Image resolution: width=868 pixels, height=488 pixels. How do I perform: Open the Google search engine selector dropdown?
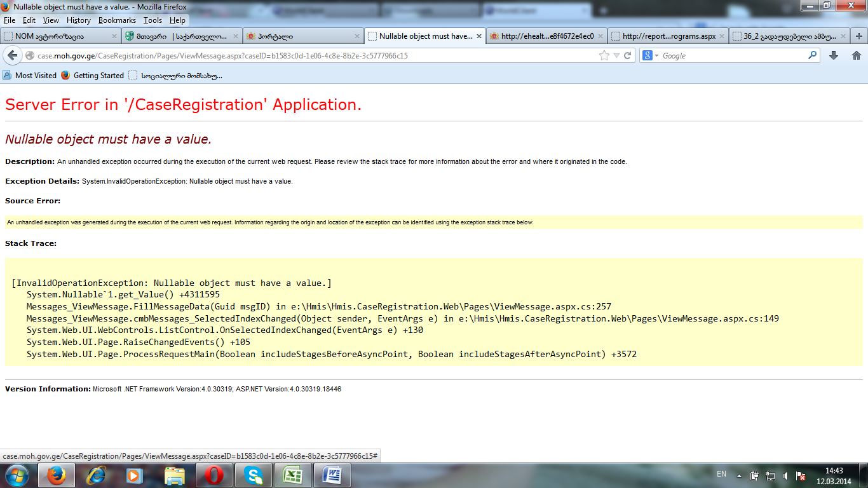[x=651, y=56]
